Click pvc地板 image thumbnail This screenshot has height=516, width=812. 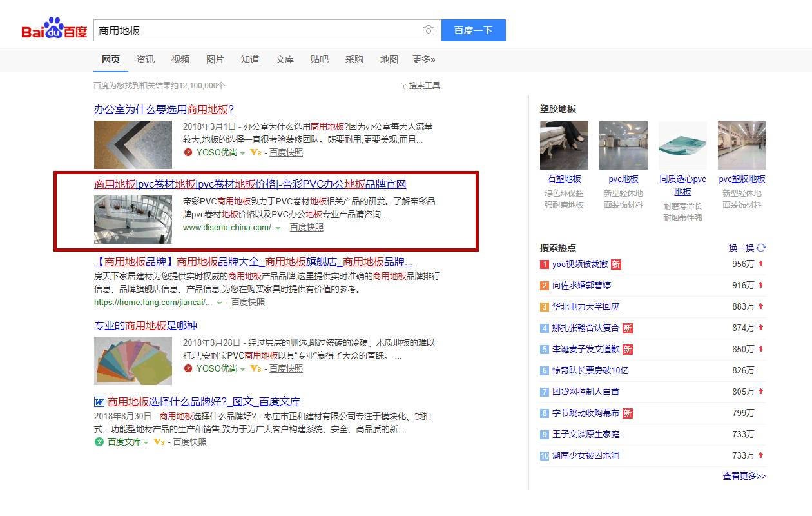623,145
